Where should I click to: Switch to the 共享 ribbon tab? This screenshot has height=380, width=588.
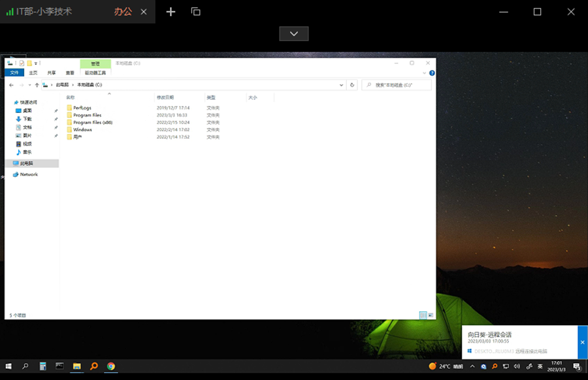(x=52, y=72)
